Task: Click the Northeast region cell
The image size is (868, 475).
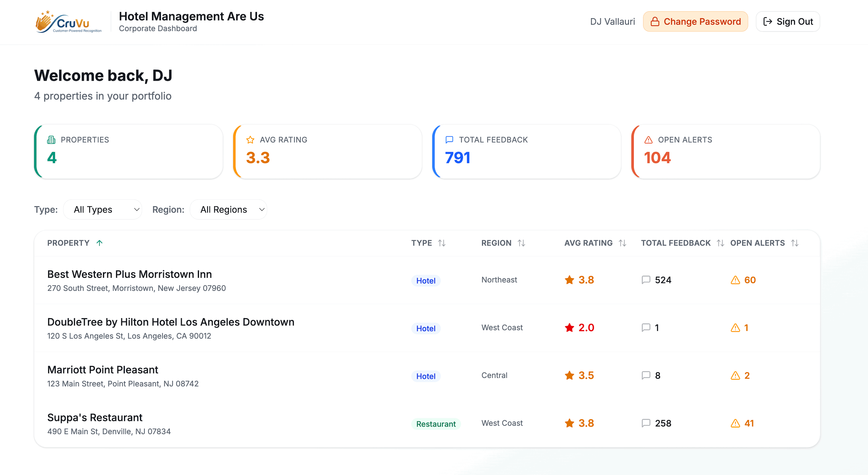Action: click(499, 280)
